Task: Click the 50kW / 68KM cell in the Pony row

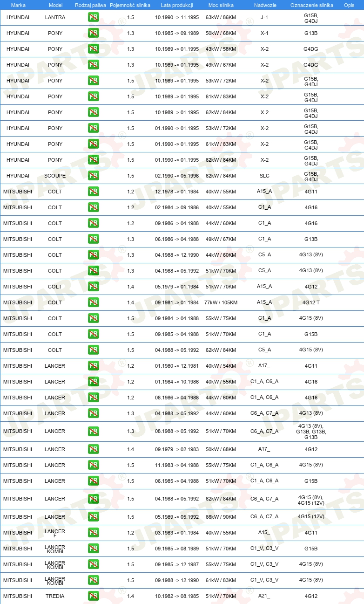Action: tap(221, 34)
